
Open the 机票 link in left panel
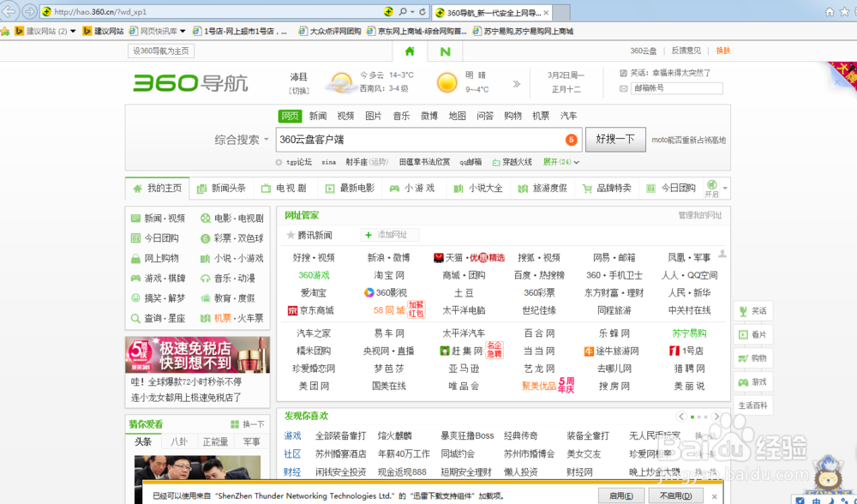click(x=223, y=318)
